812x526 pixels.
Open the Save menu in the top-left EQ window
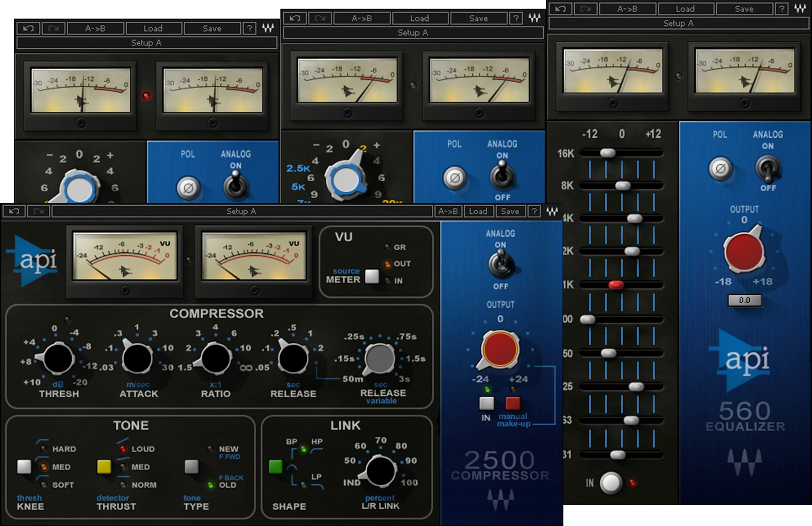pyautogui.click(x=212, y=28)
